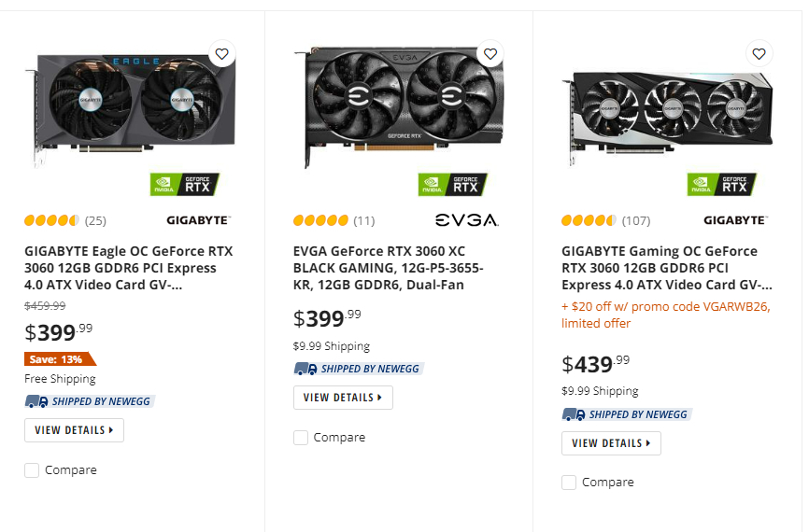Save GIGABYTE Gaming OC card to wishlist
The image size is (809, 532).
coord(759,54)
